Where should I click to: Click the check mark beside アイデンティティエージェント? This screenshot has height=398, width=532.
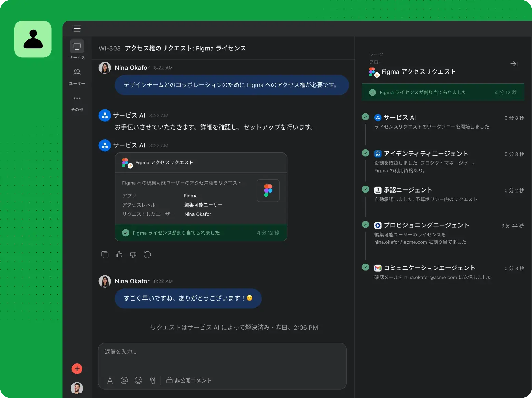click(x=365, y=153)
